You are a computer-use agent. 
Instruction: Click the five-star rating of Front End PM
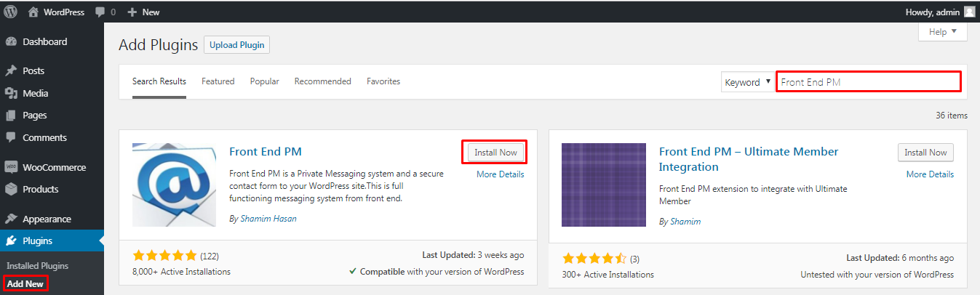pos(165,256)
